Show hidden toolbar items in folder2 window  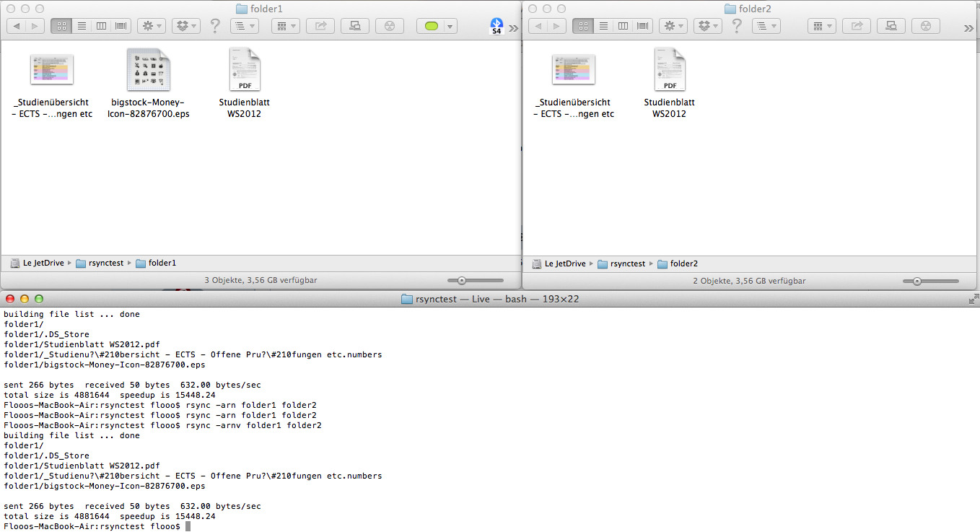(x=969, y=28)
